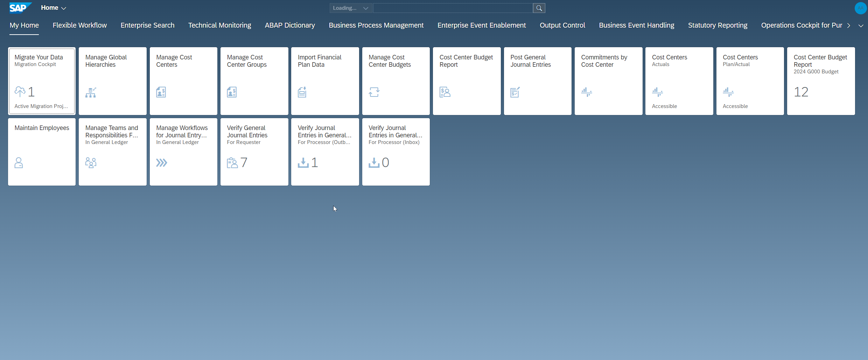Click the 'Actuals' subtitle on Cost Centers tile
The height and width of the screenshot is (360, 868).
pyautogui.click(x=661, y=64)
